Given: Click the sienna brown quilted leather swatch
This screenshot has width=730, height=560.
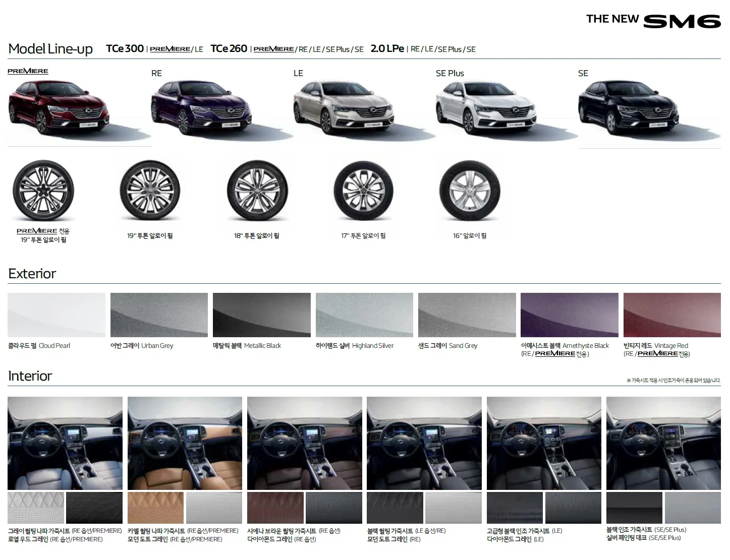Looking at the screenshot, I should coord(275,508).
